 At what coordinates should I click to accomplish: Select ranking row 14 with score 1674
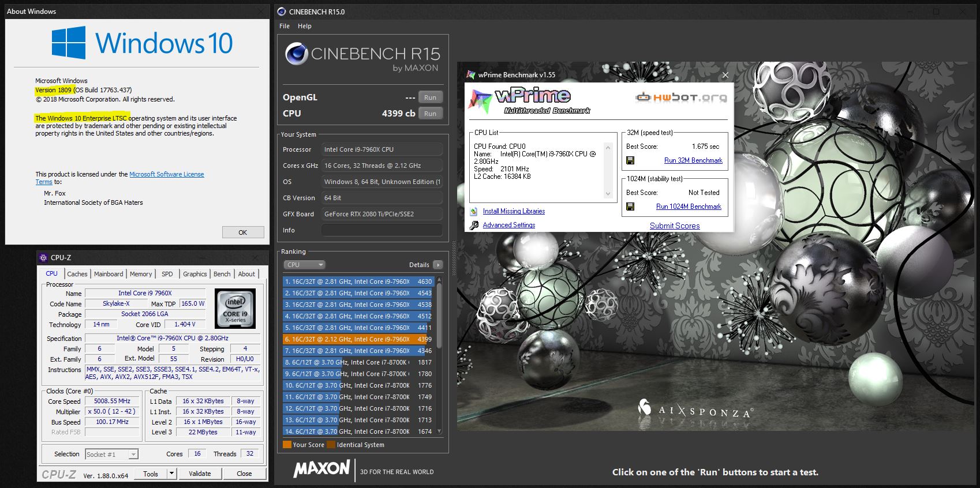pyautogui.click(x=358, y=431)
